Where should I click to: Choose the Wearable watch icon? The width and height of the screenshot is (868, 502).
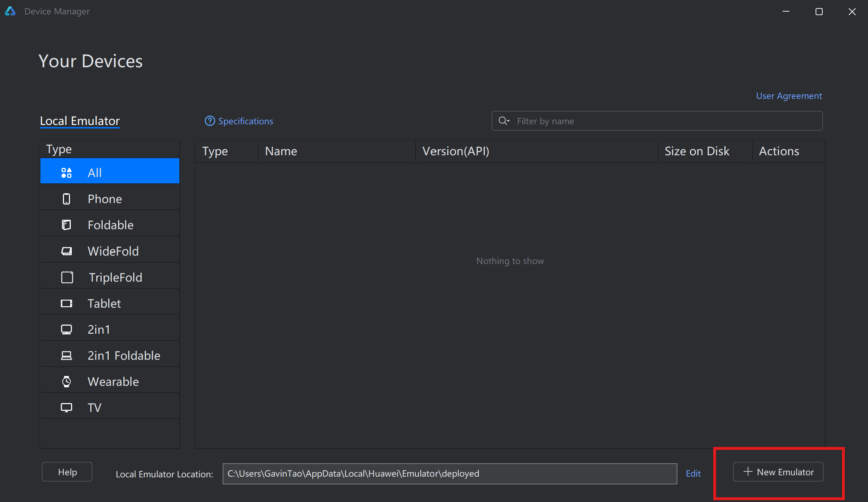click(x=66, y=382)
